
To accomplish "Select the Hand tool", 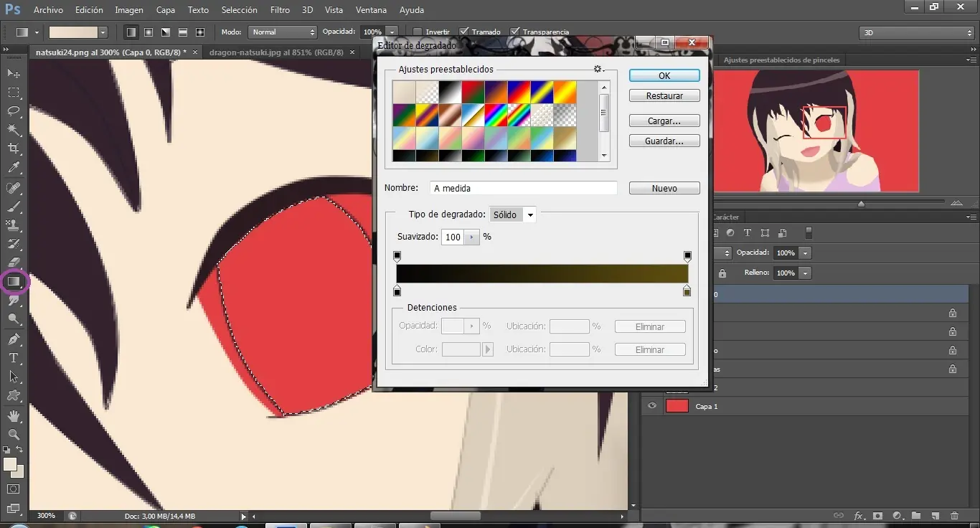I will (14, 416).
